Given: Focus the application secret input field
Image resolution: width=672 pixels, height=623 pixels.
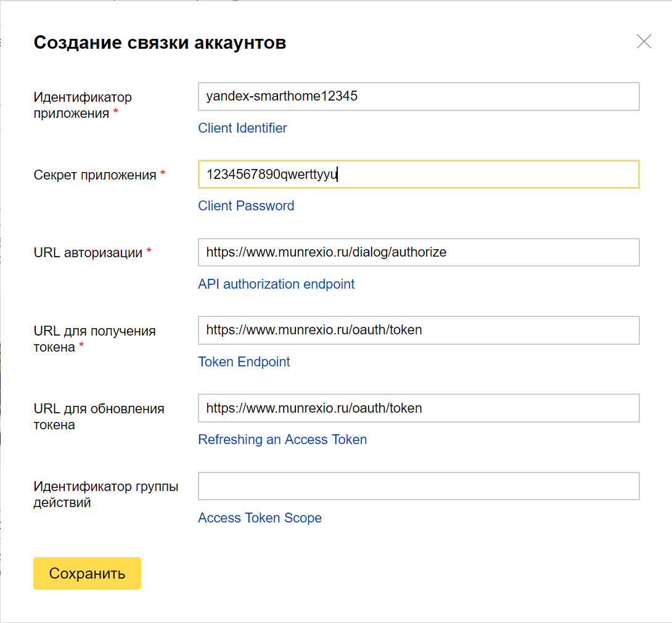Looking at the screenshot, I should pos(418,175).
